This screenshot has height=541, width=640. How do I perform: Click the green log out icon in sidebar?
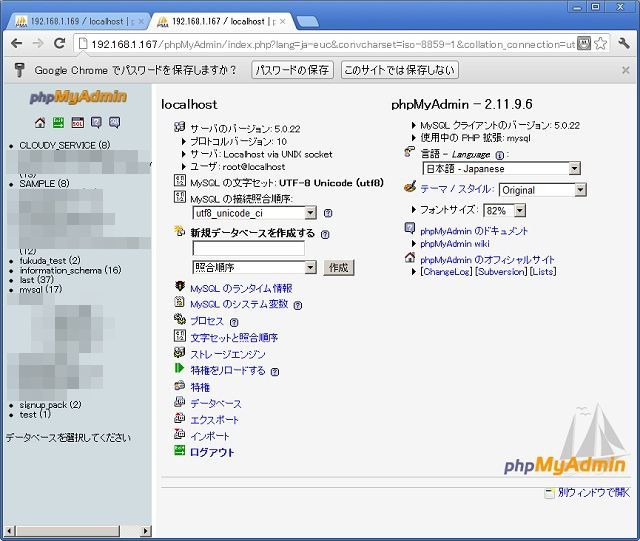[x=58, y=122]
